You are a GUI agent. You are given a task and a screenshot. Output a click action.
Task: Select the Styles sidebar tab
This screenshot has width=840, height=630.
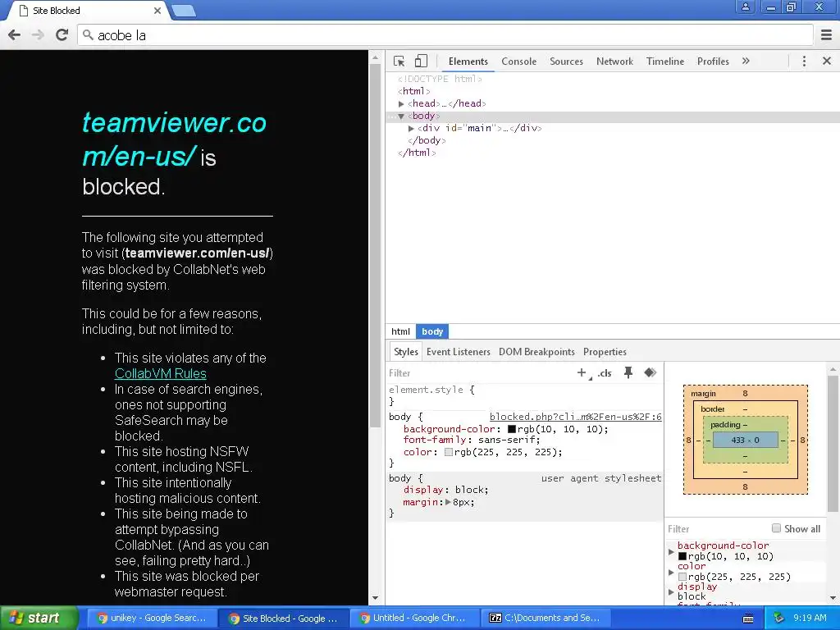[x=405, y=352]
